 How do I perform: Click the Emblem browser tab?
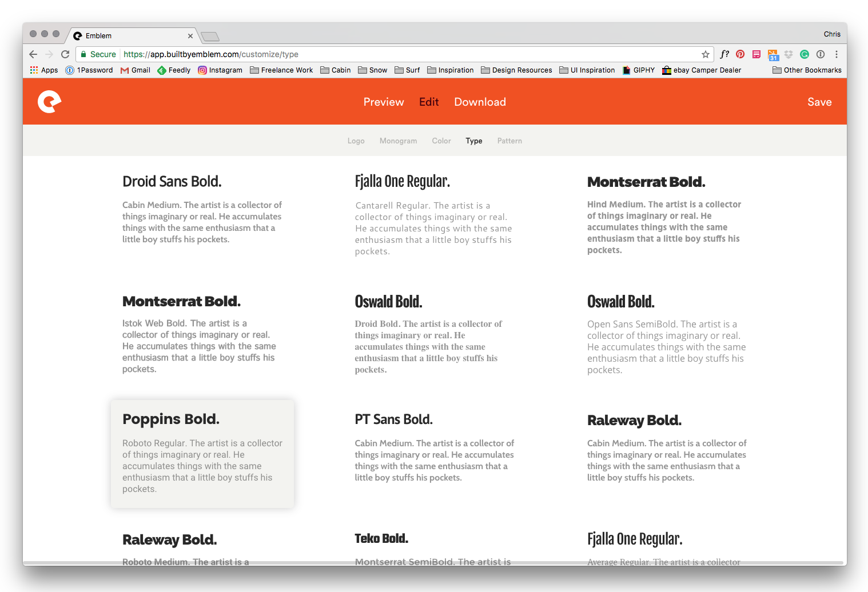coord(132,35)
